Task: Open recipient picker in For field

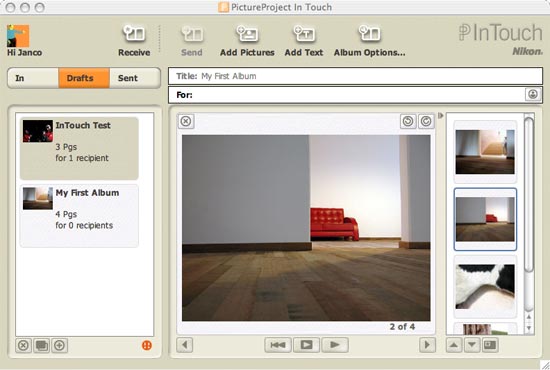Action: (x=533, y=94)
